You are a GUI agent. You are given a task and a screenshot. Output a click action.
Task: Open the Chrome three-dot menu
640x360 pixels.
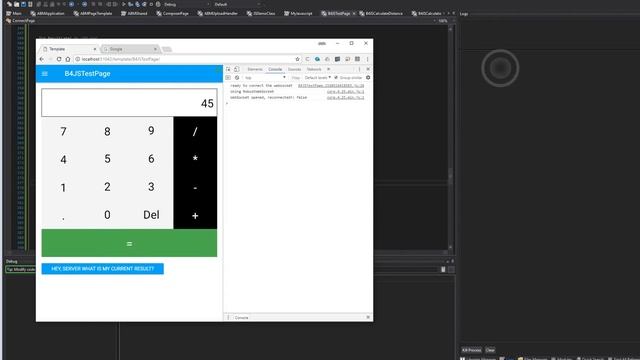click(x=367, y=59)
